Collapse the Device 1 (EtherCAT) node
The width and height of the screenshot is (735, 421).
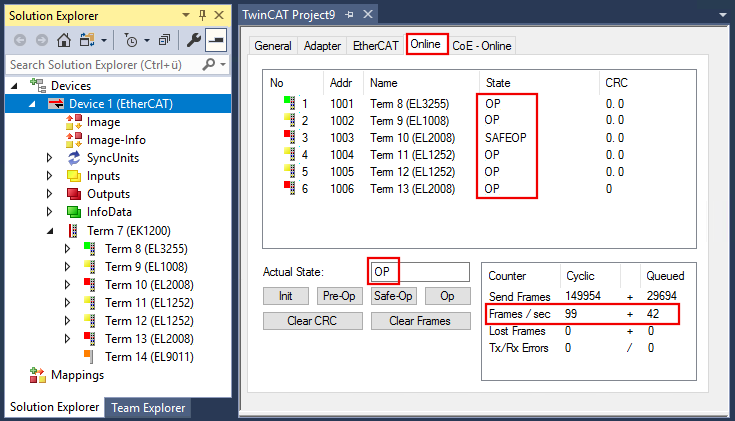[x=32, y=104]
